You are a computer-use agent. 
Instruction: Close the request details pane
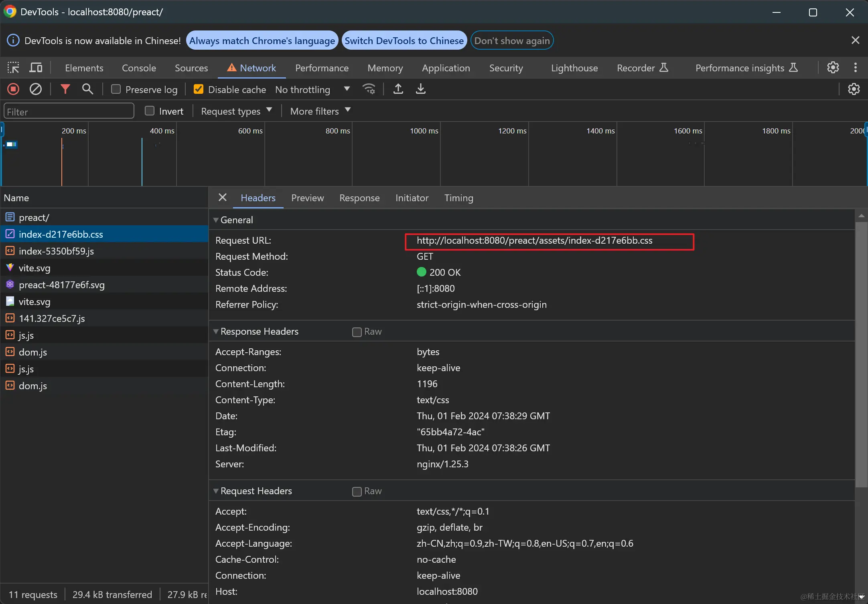(223, 198)
